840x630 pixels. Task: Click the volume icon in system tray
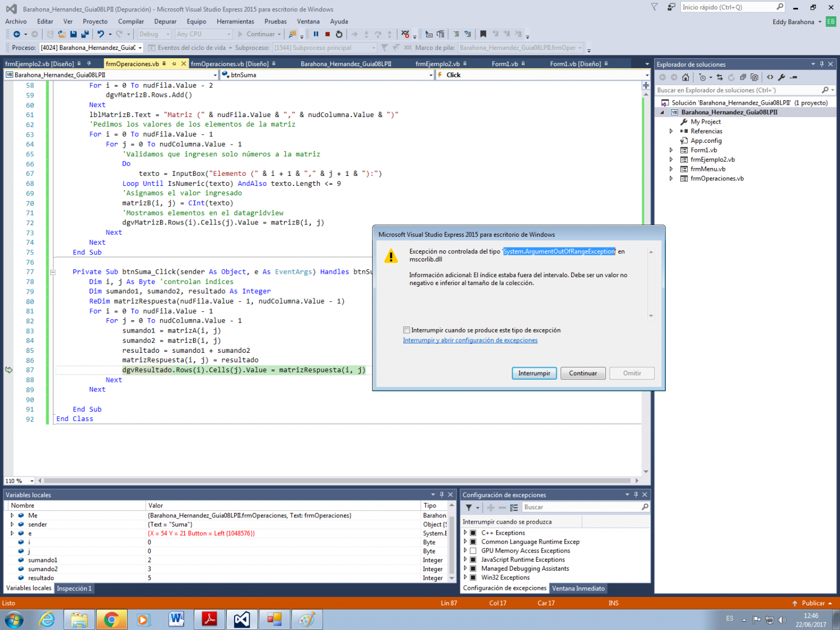click(x=782, y=619)
